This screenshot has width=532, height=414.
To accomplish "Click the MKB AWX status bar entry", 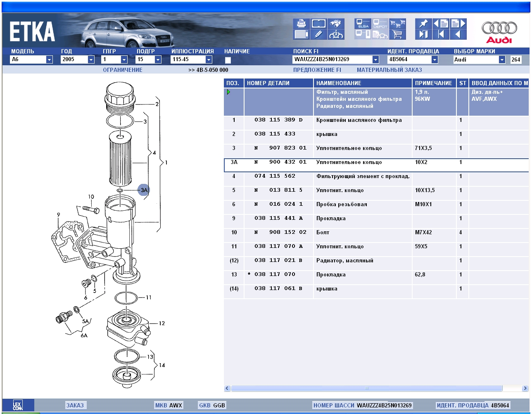I will 169,405.
